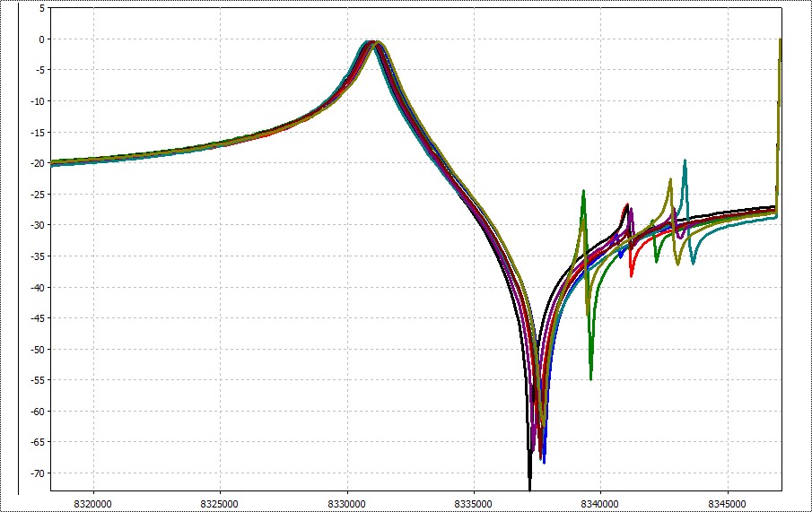The width and height of the screenshot is (812, 512).
Task: Click the teal curve's tall spike peak
Action: tap(685, 161)
